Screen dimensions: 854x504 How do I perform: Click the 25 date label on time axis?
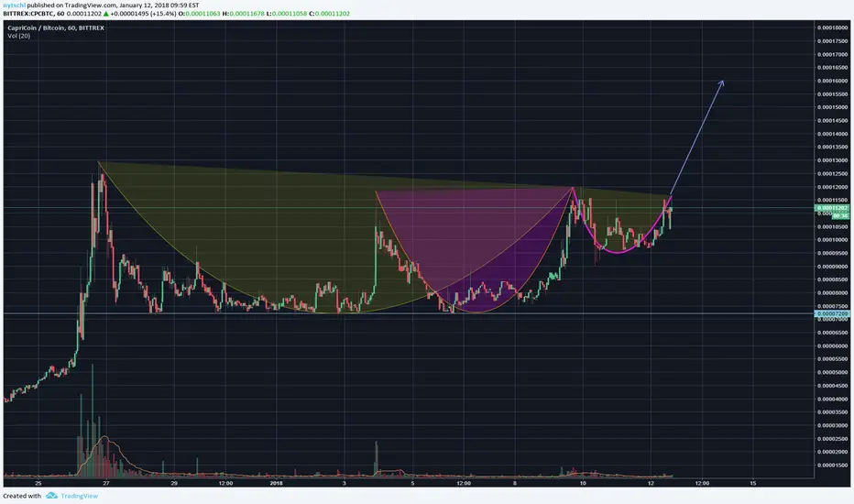tap(38, 483)
